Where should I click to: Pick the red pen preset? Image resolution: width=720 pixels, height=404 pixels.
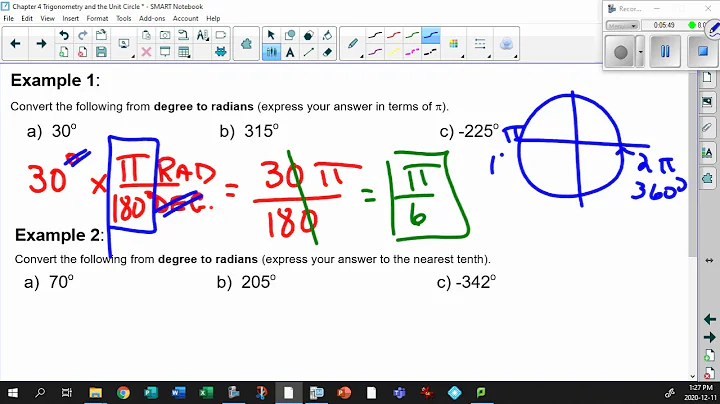[x=394, y=35]
